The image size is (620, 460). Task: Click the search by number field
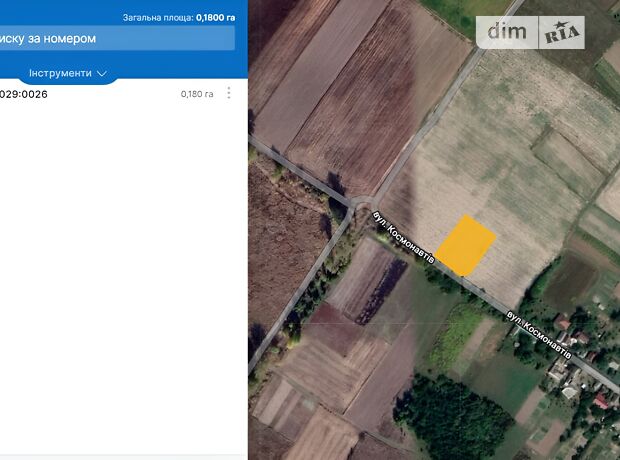[x=117, y=38]
